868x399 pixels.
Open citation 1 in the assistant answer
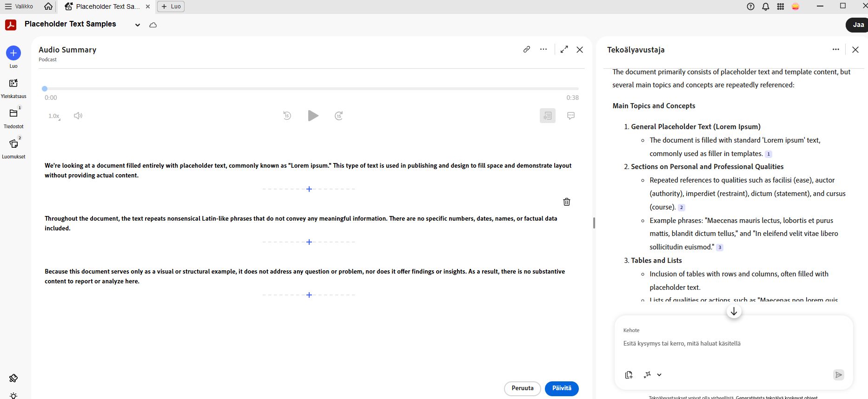point(769,154)
